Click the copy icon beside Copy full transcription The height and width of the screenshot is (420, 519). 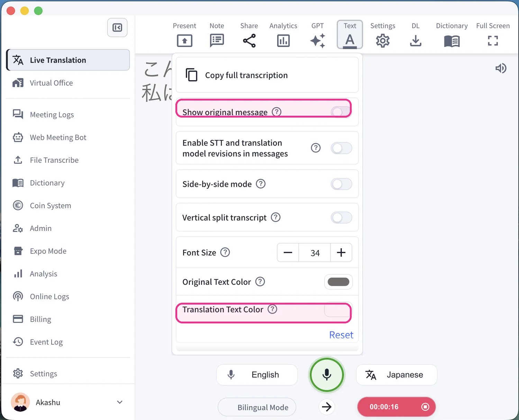point(192,75)
